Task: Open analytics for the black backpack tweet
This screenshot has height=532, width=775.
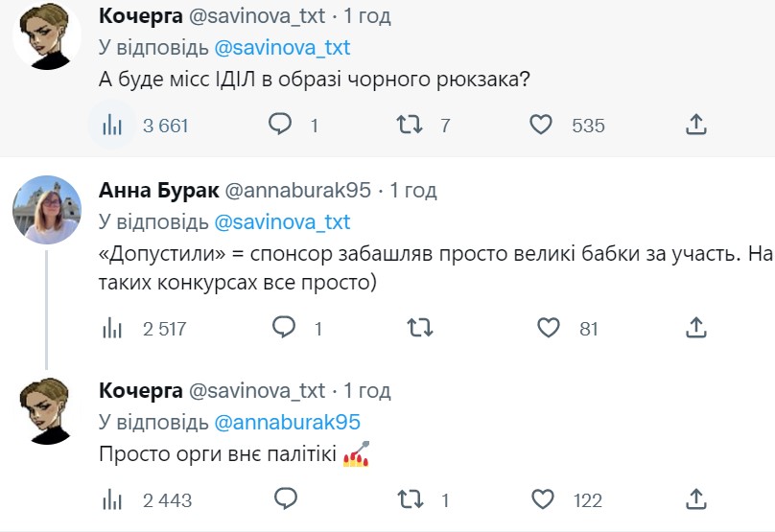Action: click(x=112, y=125)
